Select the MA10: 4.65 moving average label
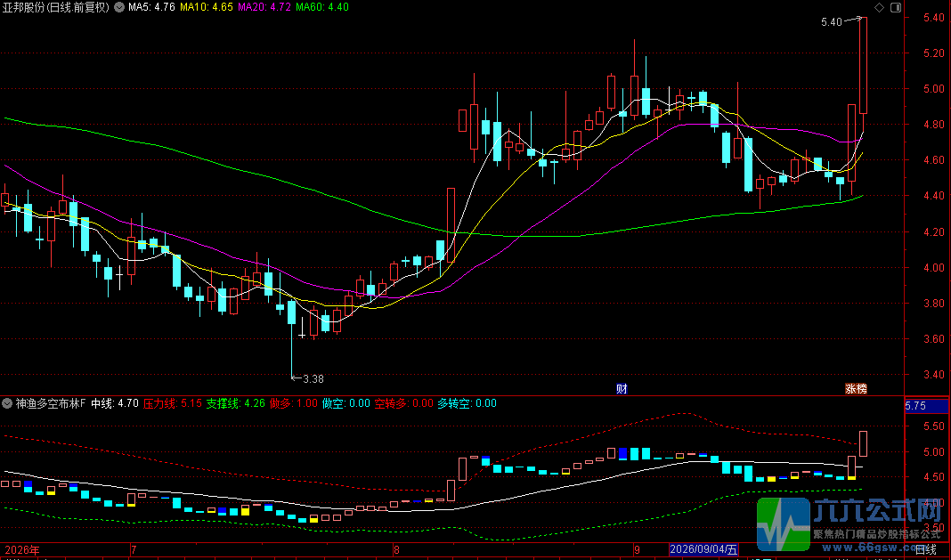The image size is (951, 560). pos(207,7)
